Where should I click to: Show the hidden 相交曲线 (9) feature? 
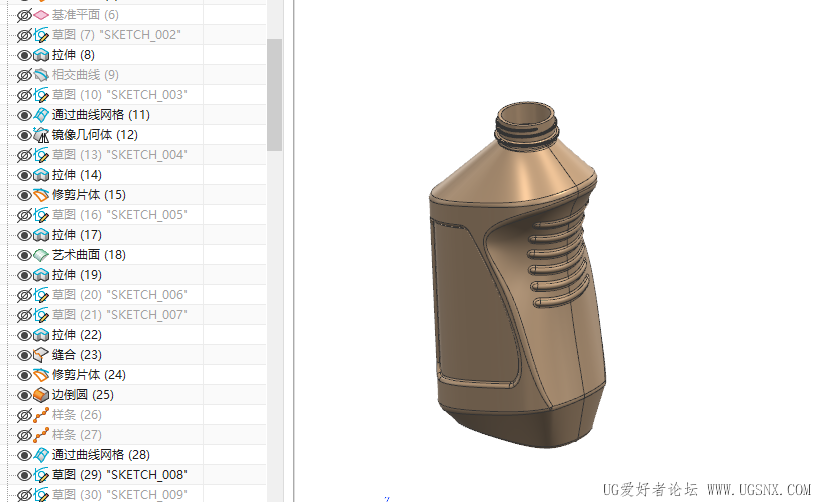[24, 75]
